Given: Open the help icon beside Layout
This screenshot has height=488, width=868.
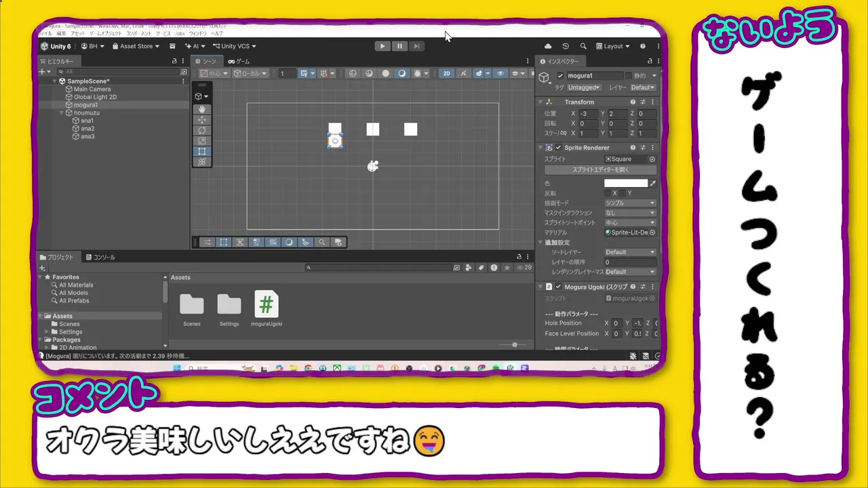Looking at the screenshot, I should pos(642,46).
